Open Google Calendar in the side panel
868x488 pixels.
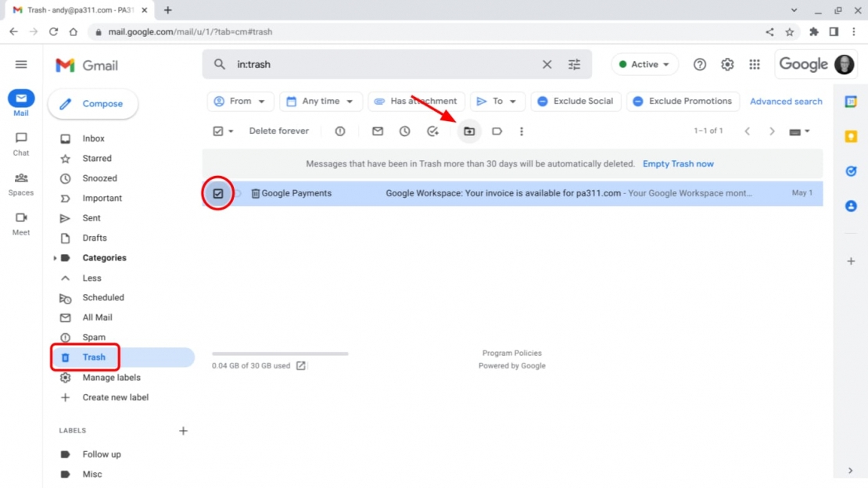850,100
